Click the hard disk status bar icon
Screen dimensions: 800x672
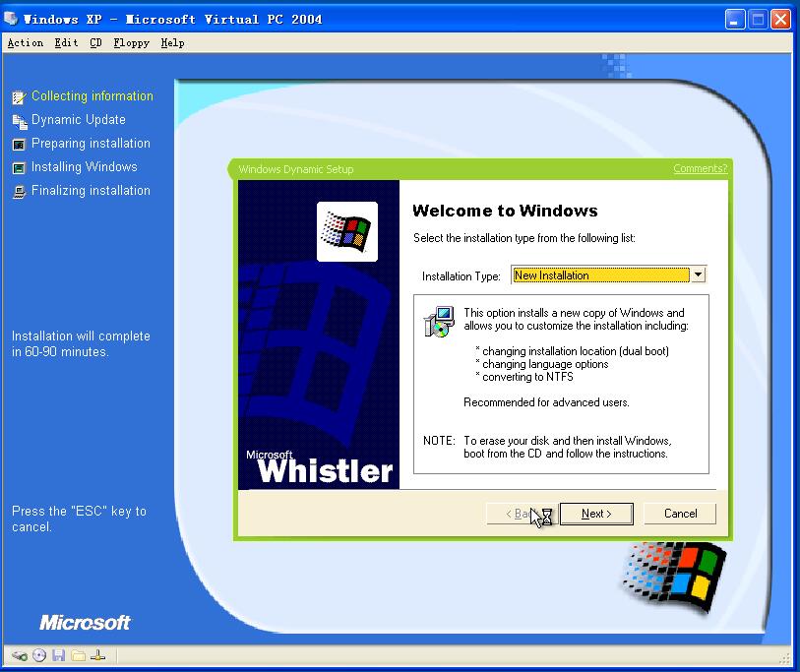(x=20, y=655)
